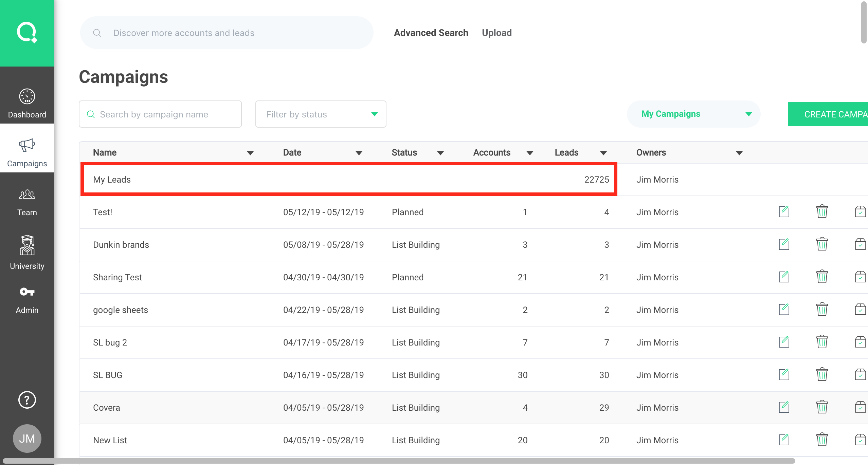
Task: Sort by Leads column arrow
Action: (x=603, y=153)
